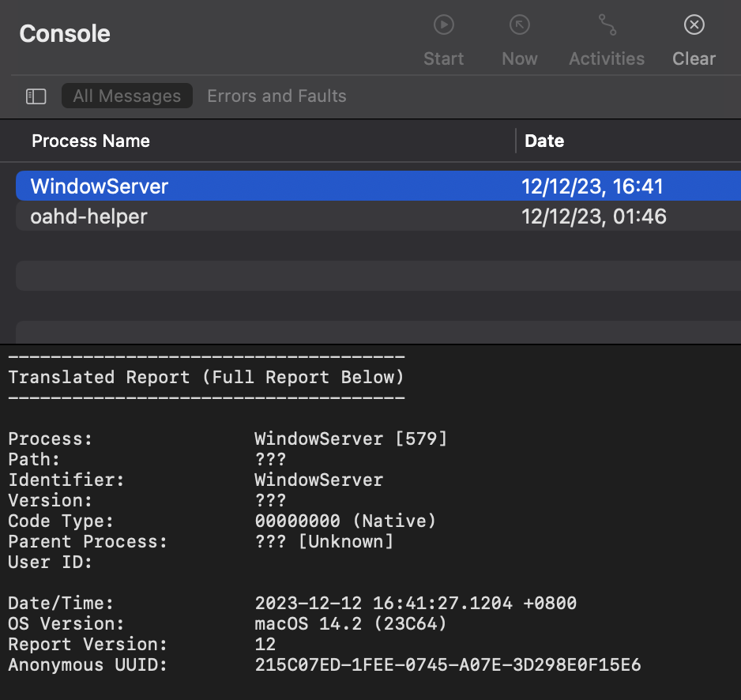Click the Path: label in report
Viewport: 741px width, 700px height.
(34, 459)
